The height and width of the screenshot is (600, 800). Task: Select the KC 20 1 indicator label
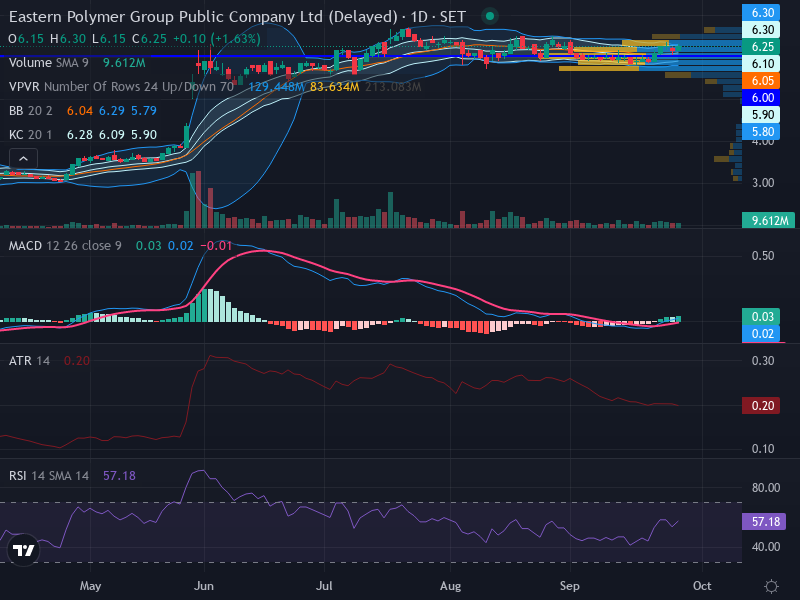(x=31, y=135)
